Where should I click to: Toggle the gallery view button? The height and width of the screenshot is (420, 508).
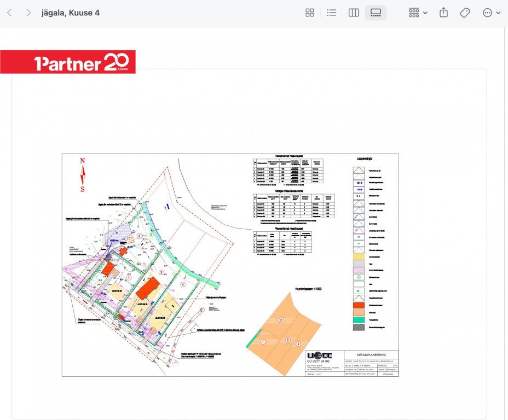pos(376,13)
